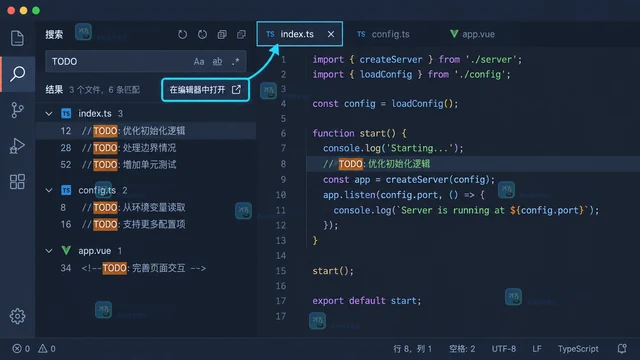Open the Source Control branch icon
The width and height of the screenshot is (640, 360).
click(x=17, y=110)
